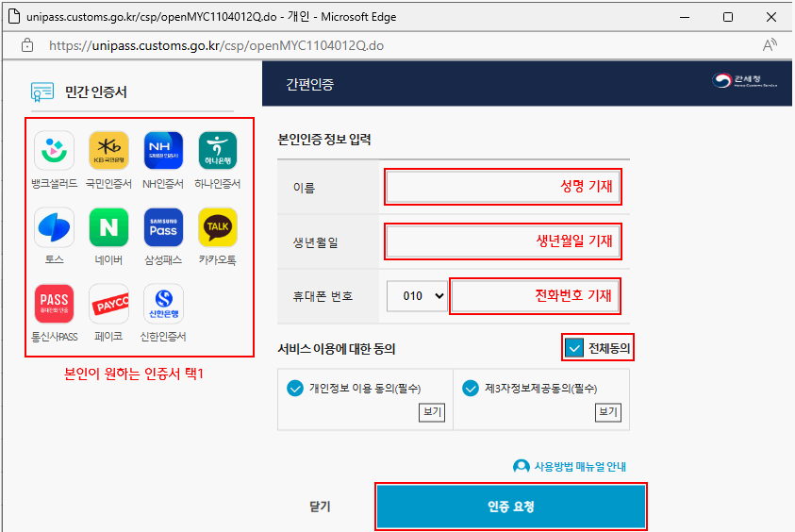This screenshot has width=795, height=532.
Task: Choose the 페이코 certificate icon
Action: coord(108,304)
